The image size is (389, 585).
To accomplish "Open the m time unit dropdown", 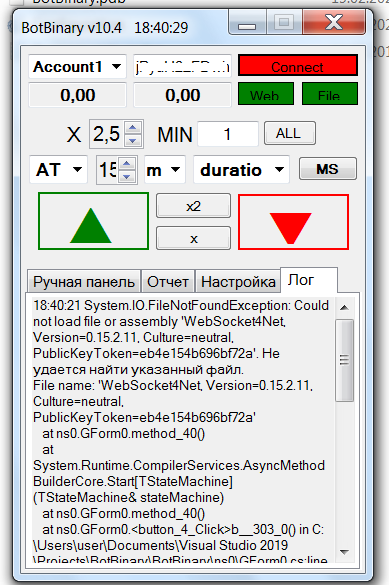I will [x=165, y=170].
